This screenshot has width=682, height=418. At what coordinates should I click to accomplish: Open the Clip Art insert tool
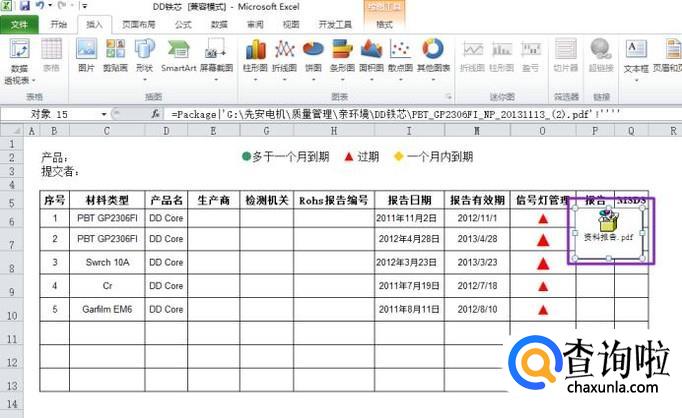pyautogui.click(x=115, y=55)
